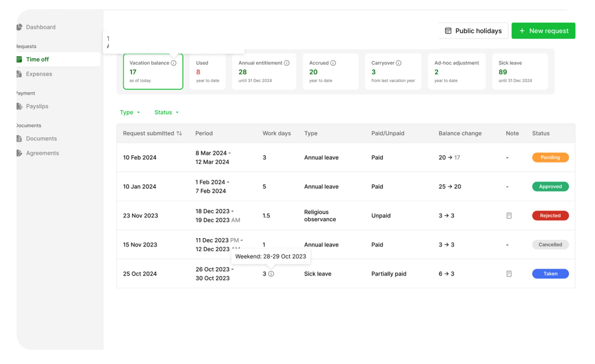Open Agreements sidebar item
This screenshot has height=364, width=595.
coord(42,153)
